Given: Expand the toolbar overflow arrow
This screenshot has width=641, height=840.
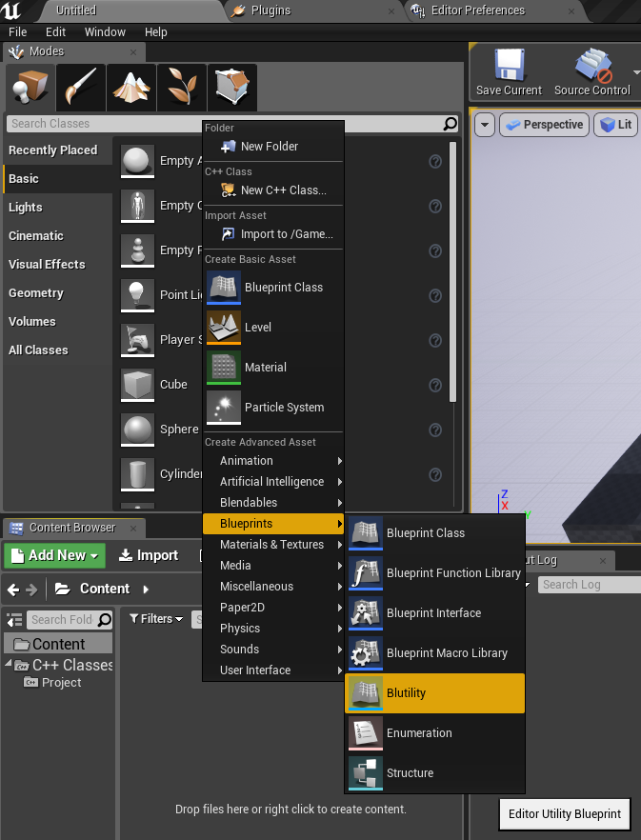Looking at the screenshot, I should (x=636, y=71).
